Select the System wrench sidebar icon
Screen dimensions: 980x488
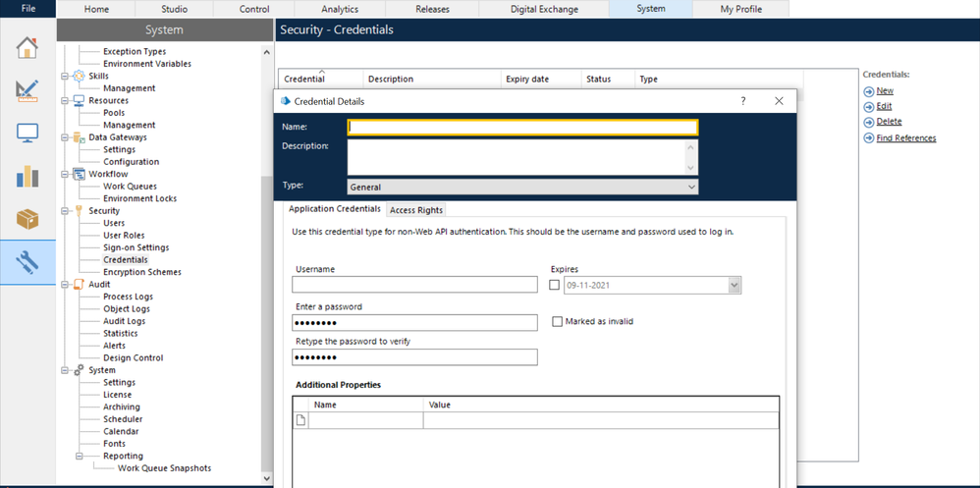click(27, 262)
